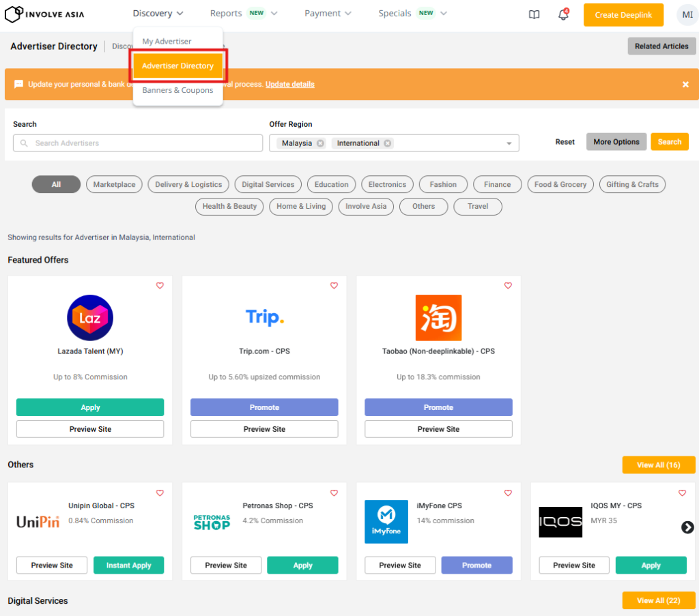The width and height of the screenshot is (699, 616).
Task: Filter by the Fashion category
Action: click(443, 184)
